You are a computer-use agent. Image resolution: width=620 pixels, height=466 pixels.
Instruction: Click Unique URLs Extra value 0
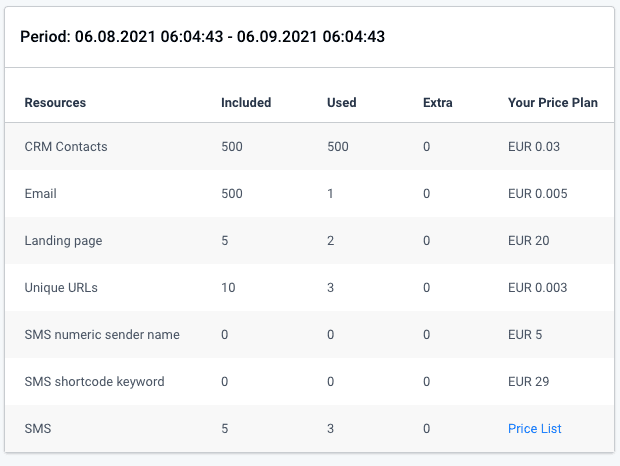coord(427,288)
